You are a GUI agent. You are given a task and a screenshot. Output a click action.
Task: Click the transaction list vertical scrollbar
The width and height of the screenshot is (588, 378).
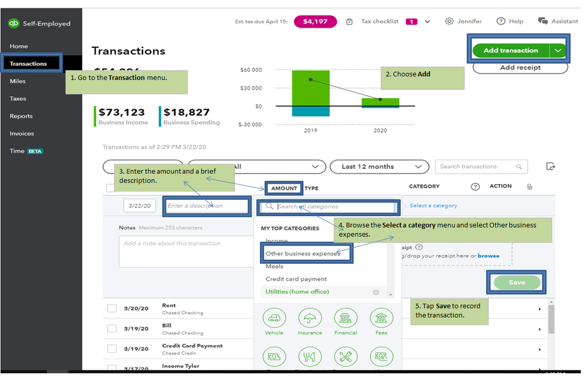click(x=551, y=319)
